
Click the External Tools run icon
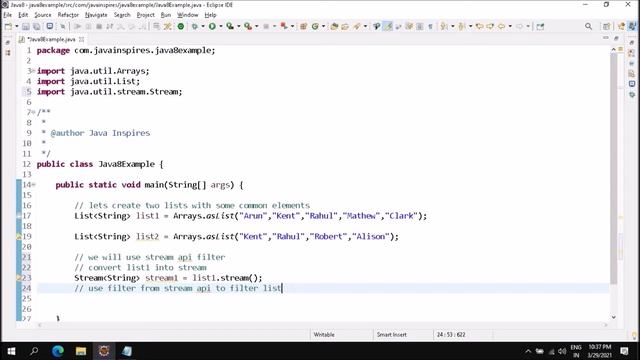pyautogui.click(x=248, y=27)
